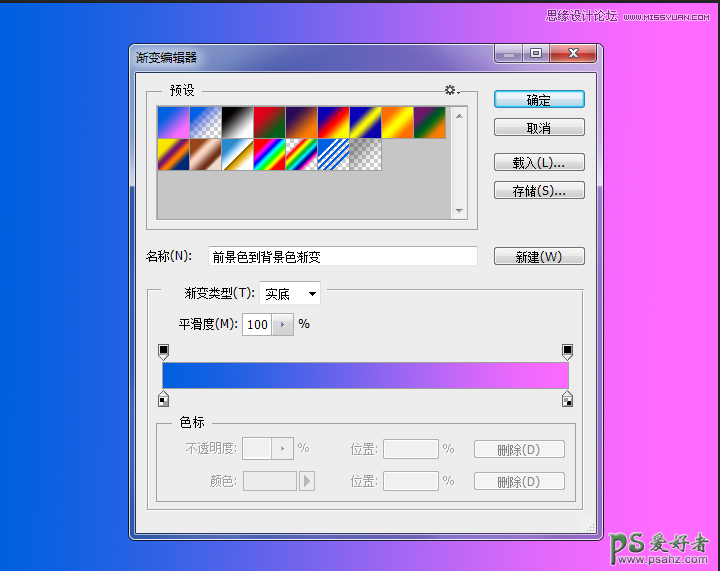Image resolution: width=720 pixels, height=571 pixels.
Task: Select the right opacity stop above gradient
Action: [567, 351]
